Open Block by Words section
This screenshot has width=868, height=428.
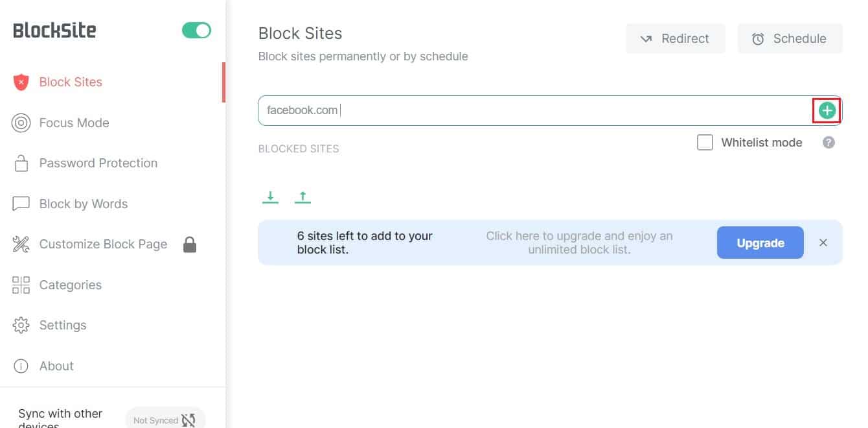click(84, 204)
